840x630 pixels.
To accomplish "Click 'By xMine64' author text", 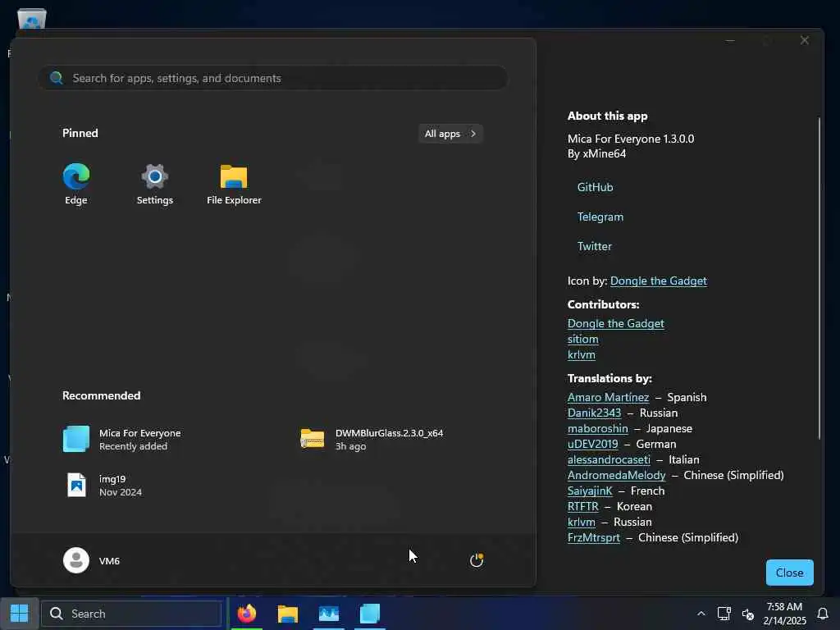I will 596,153.
